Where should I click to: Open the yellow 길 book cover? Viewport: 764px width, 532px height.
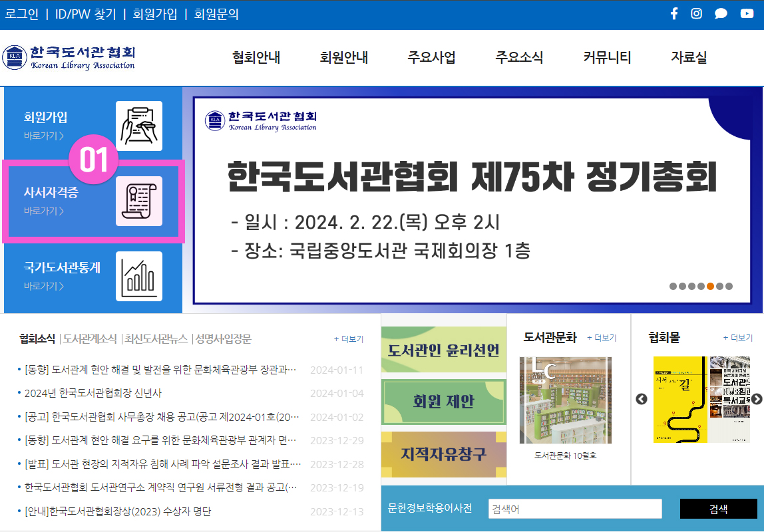(x=680, y=400)
